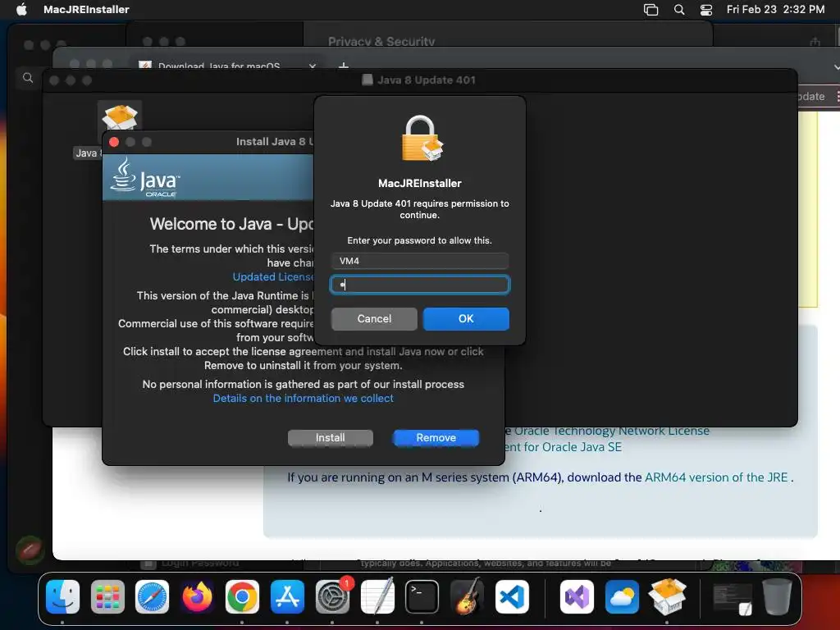Launch Firefox from the Dock
This screenshot has height=630, width=840.
click(x=197, y=596)
